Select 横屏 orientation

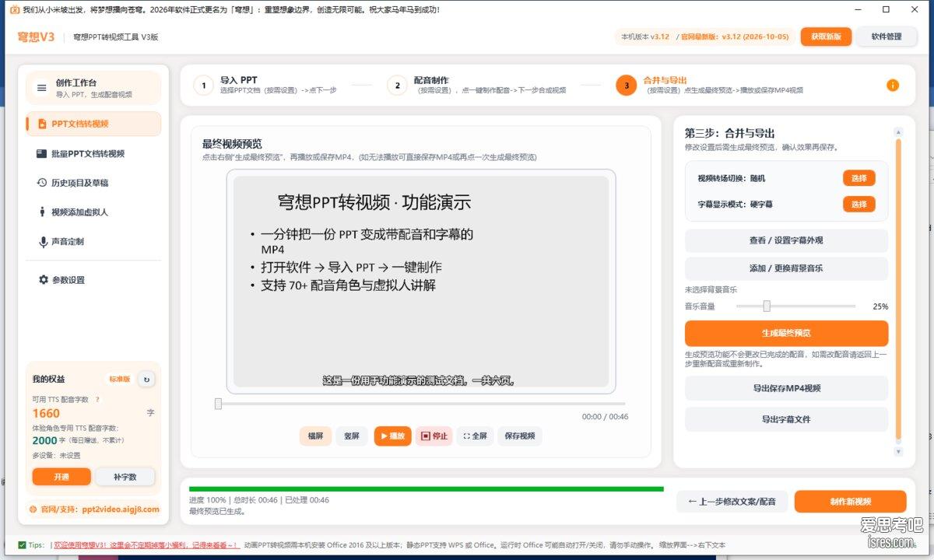(x=315, y=436)
